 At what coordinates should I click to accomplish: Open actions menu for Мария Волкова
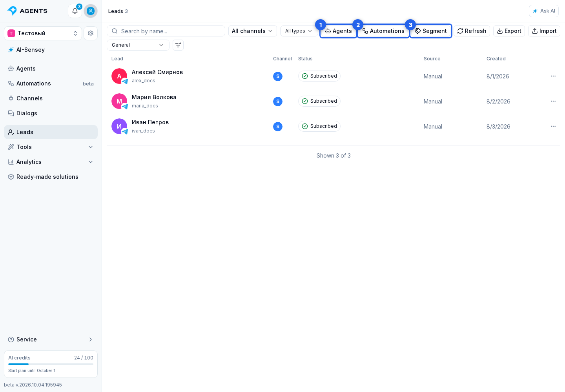(x=553, y=101)
